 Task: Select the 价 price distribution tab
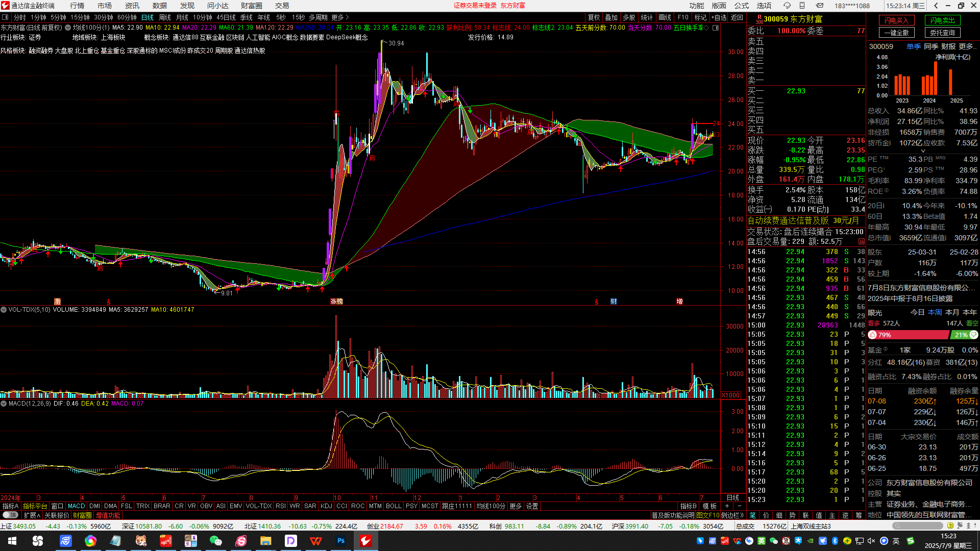tap(766, 515)
